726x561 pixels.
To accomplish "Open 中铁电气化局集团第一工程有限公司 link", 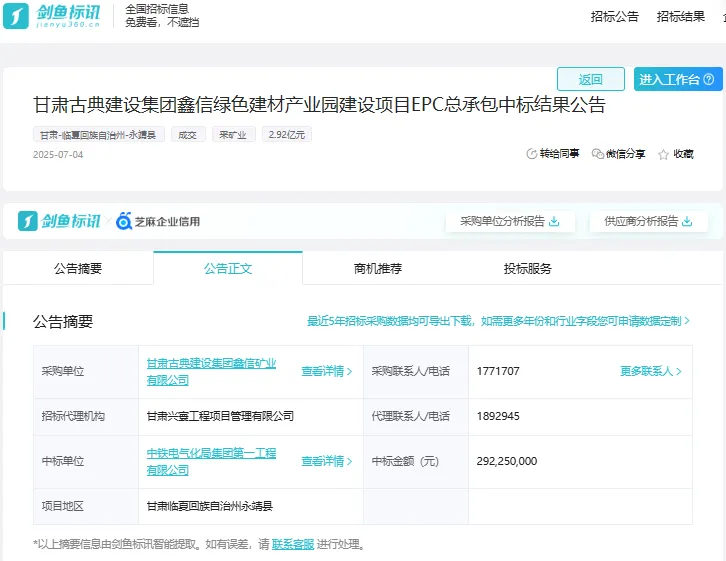I will pos(211,461).
